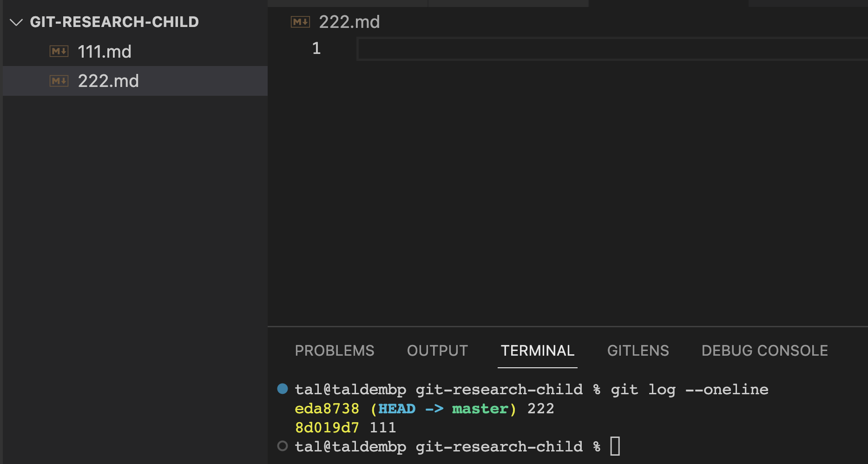Click the terminal cursor at the prompt

click(615, 446)
